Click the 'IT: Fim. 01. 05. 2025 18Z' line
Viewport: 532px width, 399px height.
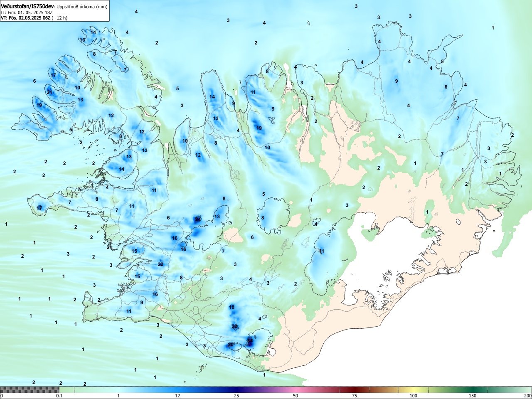click(x=27, y=12)
